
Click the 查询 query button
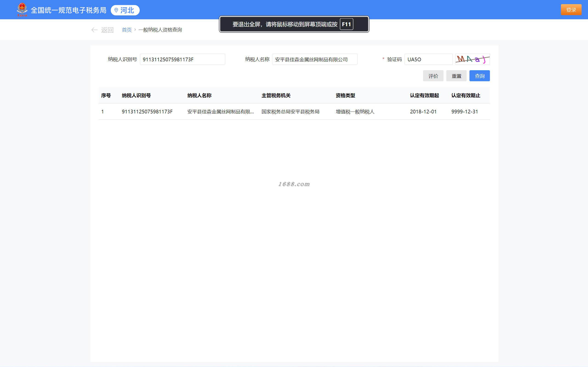[x=479, y=76]
